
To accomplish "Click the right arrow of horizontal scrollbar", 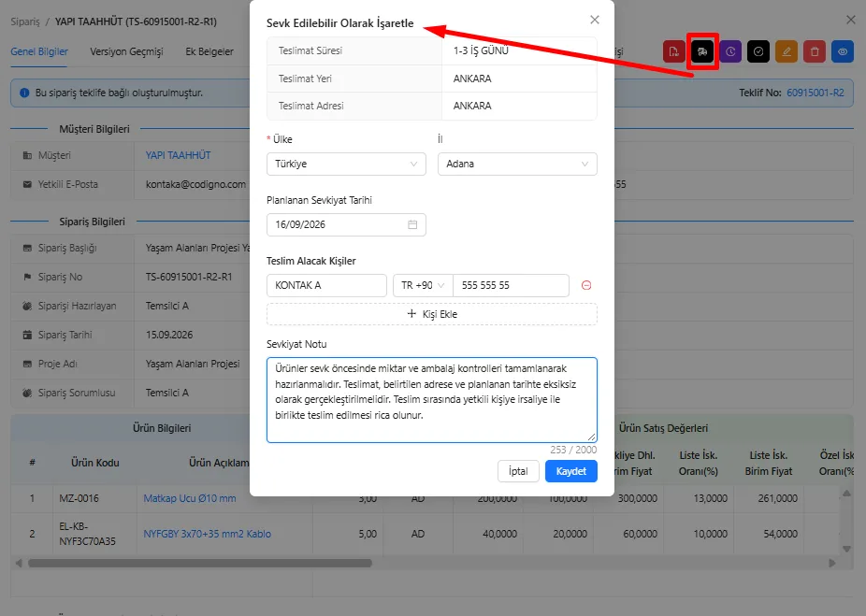I will click(832, 563).
